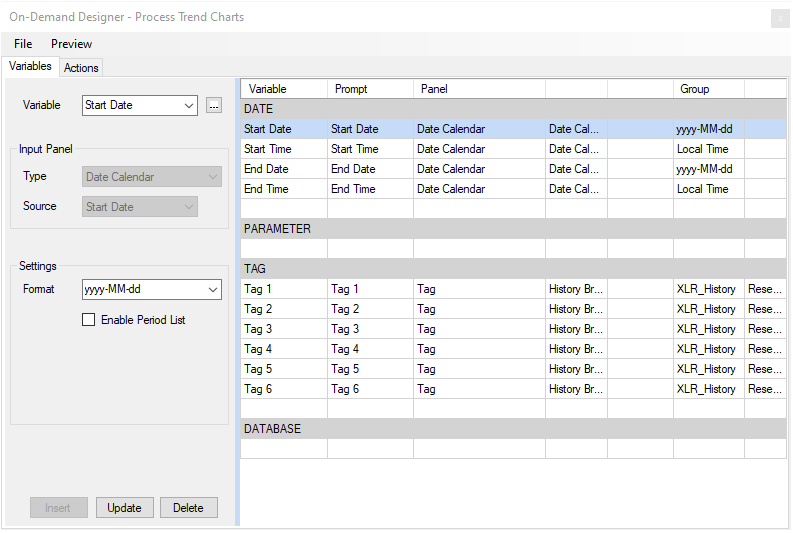This screenshot has height=533, width=793.
Task: Enable the Period List checkbox
Action: pos(89,320)
